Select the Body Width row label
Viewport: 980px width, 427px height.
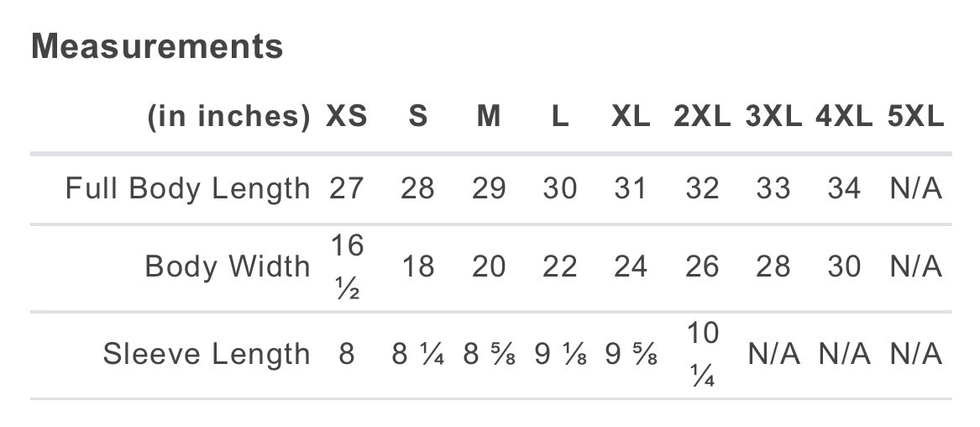pyautogui.click(x=228, y=266)
